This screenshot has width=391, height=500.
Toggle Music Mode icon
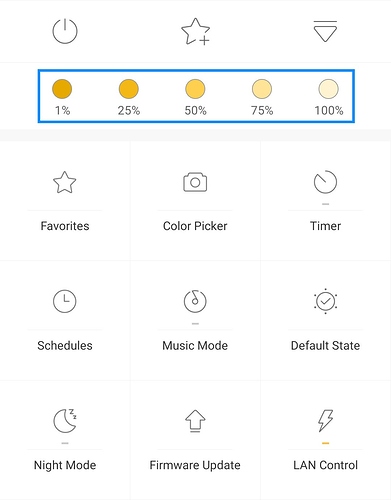(x=195, y=301)
